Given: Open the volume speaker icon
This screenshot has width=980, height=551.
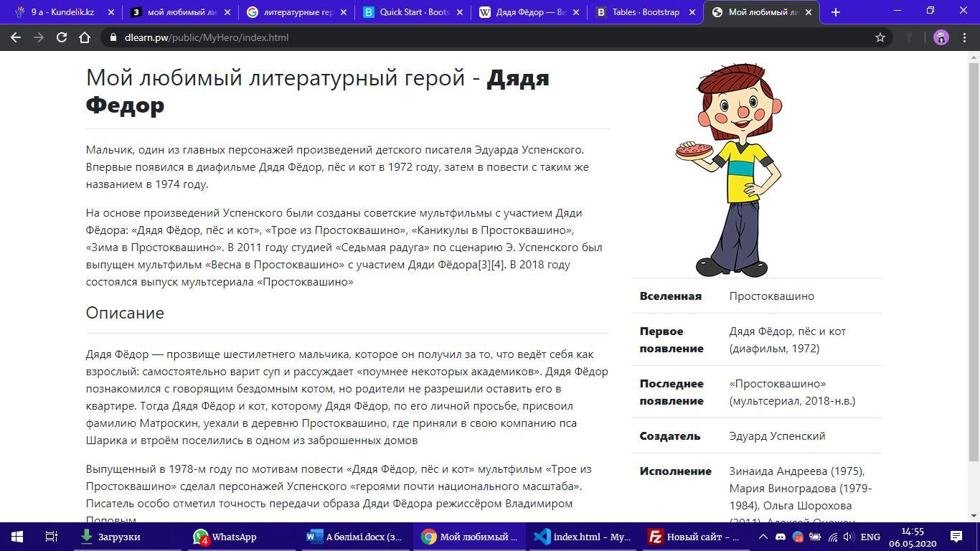Looking at the screenshot, I should click(849, 537).
